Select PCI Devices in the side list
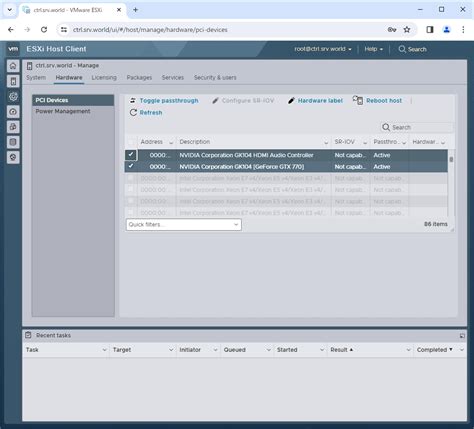This screenshot has width=474, height=429. (x=73, y=100)
